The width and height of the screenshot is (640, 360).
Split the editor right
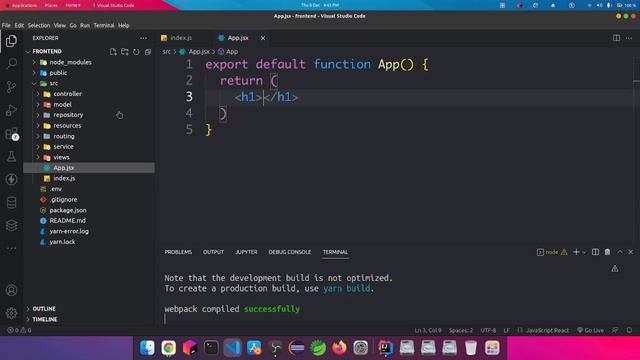coord(616,38)
